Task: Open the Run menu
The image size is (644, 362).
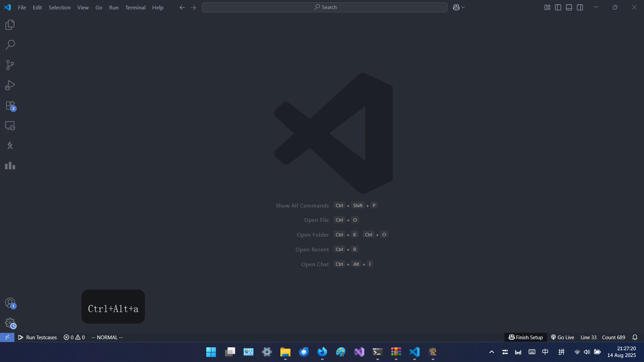Action: [x=114, y=7]
